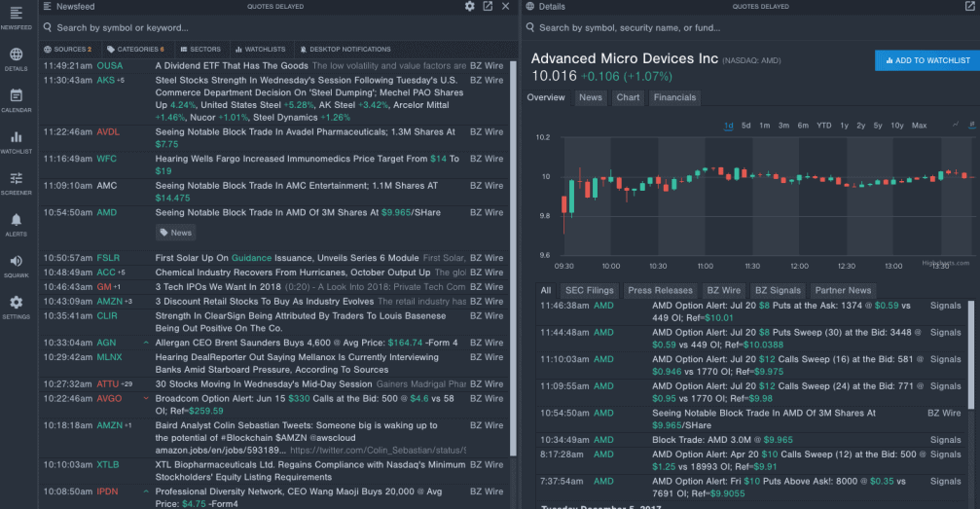Filter AMD news by SEC Filings

(x=590, y=290)
